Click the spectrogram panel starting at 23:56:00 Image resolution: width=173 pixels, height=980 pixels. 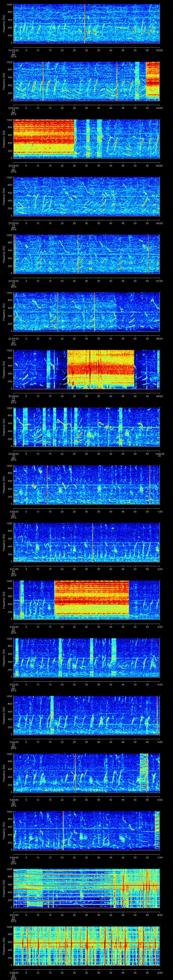[x=87, y=254]
